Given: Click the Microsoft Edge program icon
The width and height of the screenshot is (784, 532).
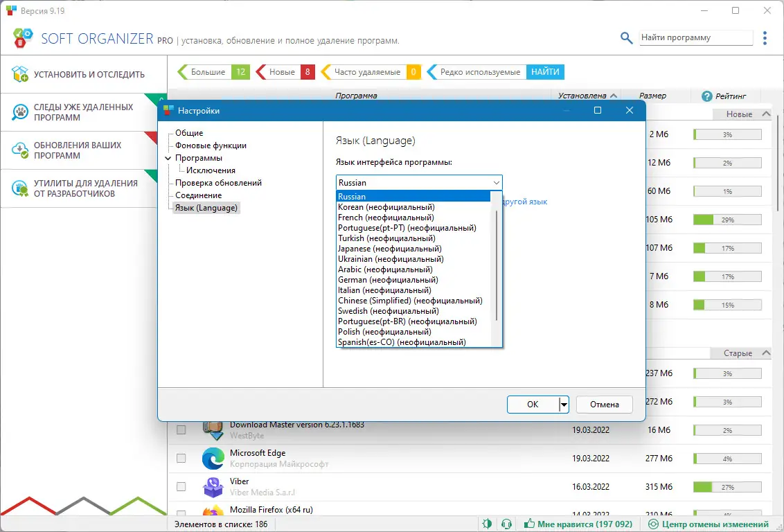Looking at the screenshot, I should click(x=213, y=459).
